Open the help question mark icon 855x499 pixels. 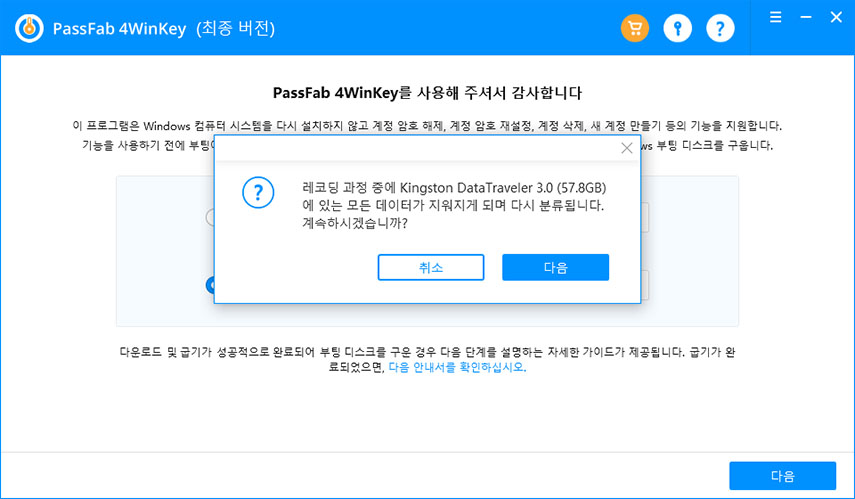click(x=720, y=28)
